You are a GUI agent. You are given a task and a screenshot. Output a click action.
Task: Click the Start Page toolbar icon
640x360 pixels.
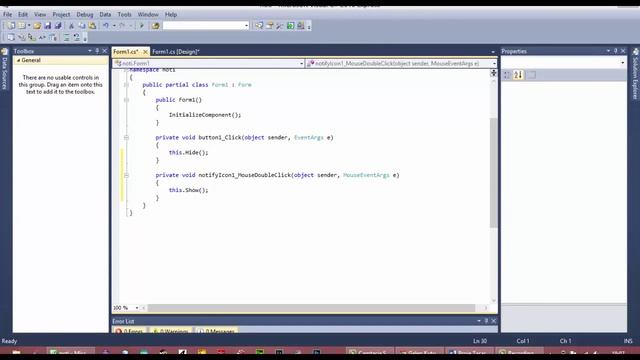[x=290, y=26]
